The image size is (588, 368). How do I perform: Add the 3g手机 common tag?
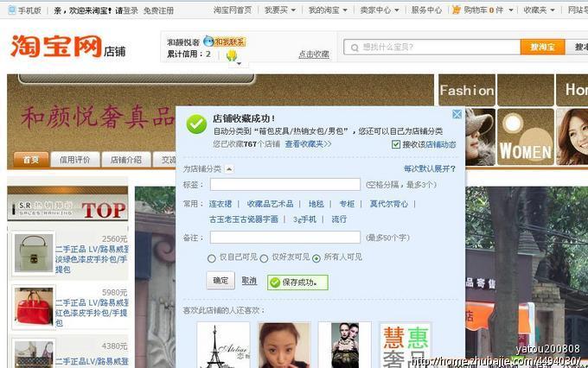coord(304,219)
